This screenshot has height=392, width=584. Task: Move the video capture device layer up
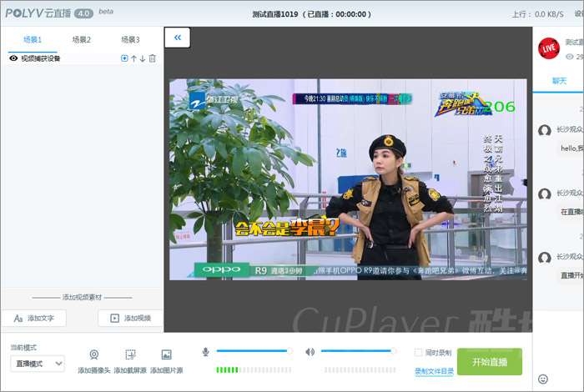point(133,58)
